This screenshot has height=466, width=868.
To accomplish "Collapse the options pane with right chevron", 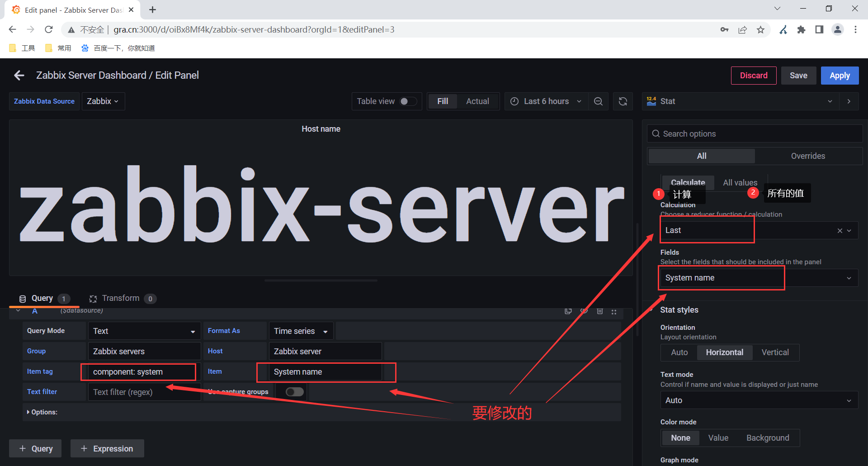I will 849,101.
